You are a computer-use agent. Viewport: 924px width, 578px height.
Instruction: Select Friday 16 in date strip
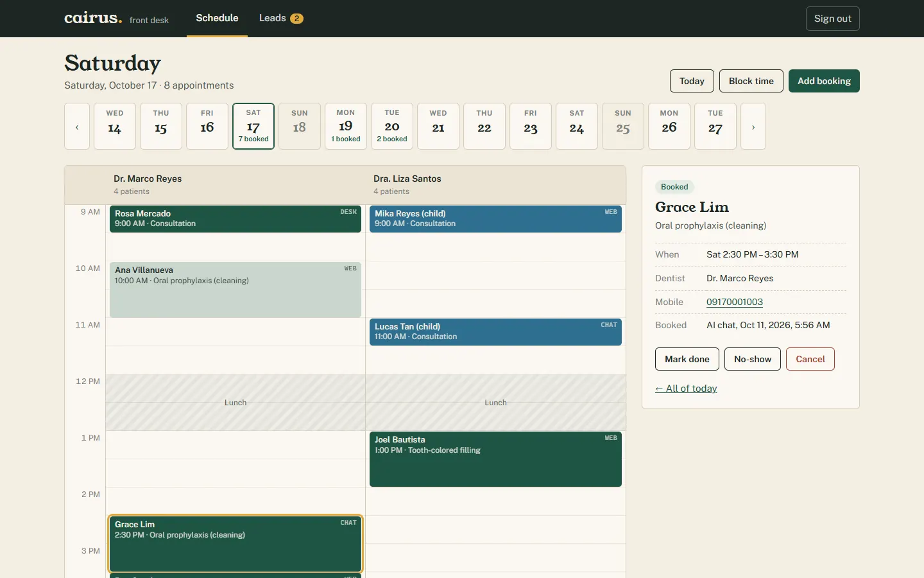tap(207, 127)
